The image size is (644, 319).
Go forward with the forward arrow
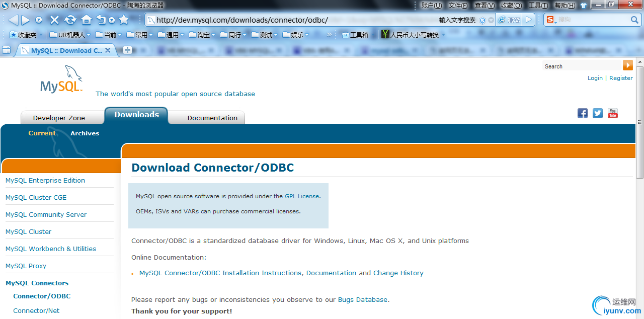tap(25, 20)
